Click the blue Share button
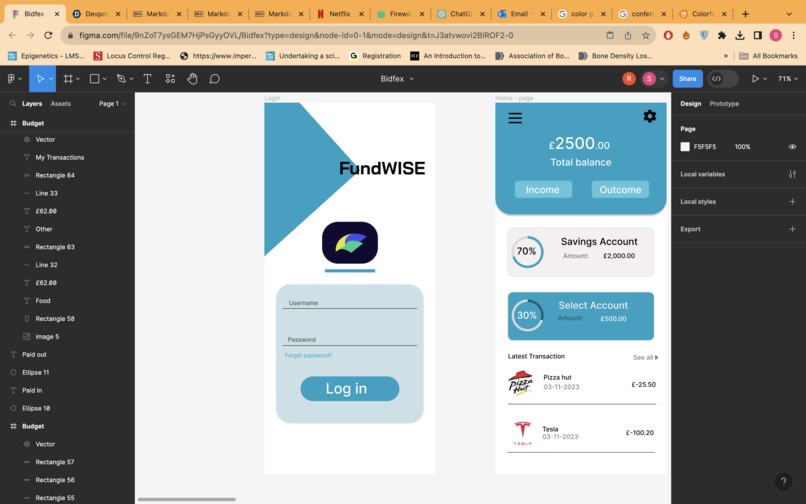 point(687,79)
